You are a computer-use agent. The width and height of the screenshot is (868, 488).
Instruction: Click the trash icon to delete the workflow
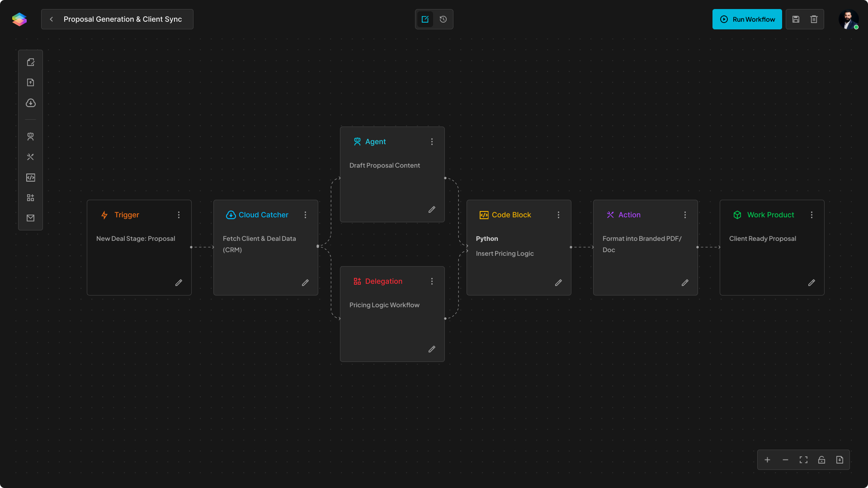pos(814,19)
